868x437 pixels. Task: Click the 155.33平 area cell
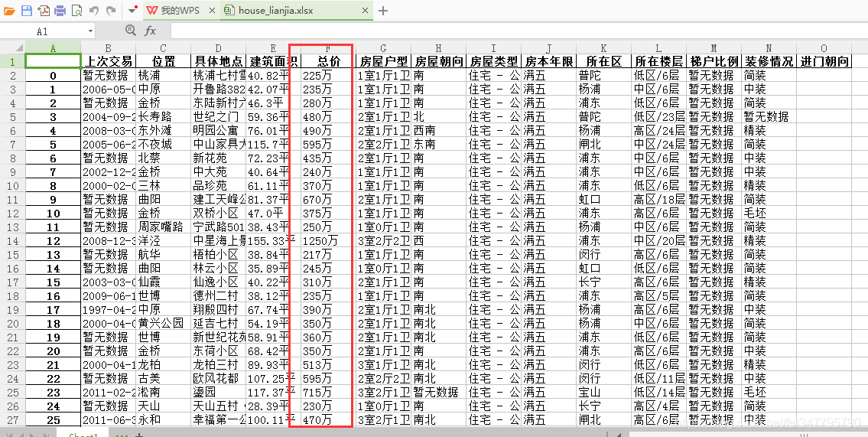[274, 240]
